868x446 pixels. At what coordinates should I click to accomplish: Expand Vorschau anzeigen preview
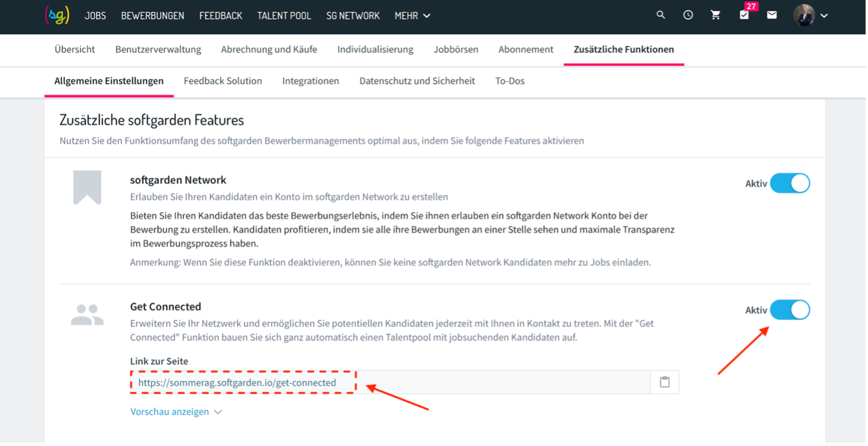click(x=176, y=412)
